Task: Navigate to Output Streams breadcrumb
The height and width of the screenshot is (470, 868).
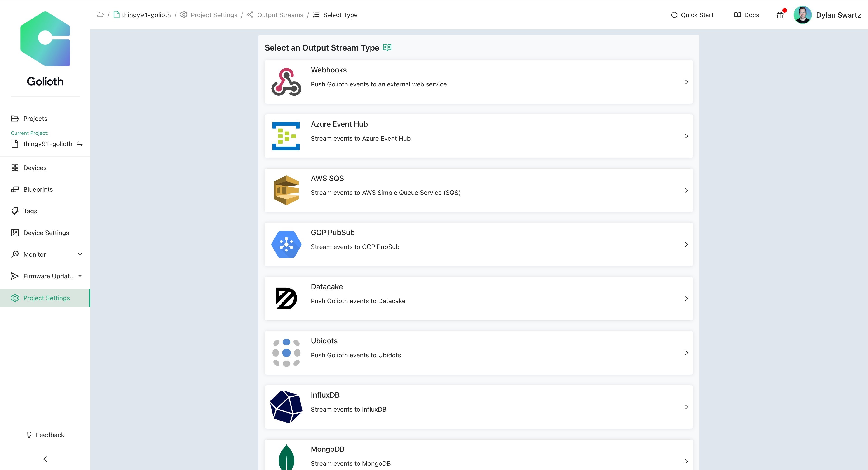Action: [280, 15]
